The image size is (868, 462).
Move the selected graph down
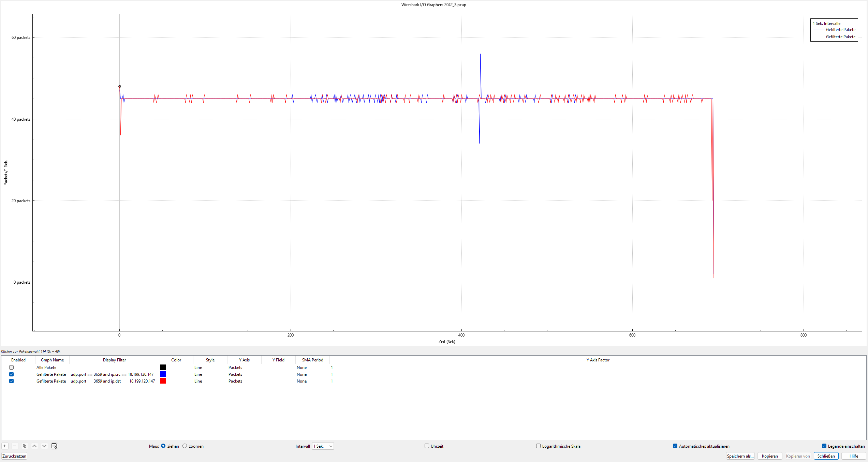[x=44, y=446]
